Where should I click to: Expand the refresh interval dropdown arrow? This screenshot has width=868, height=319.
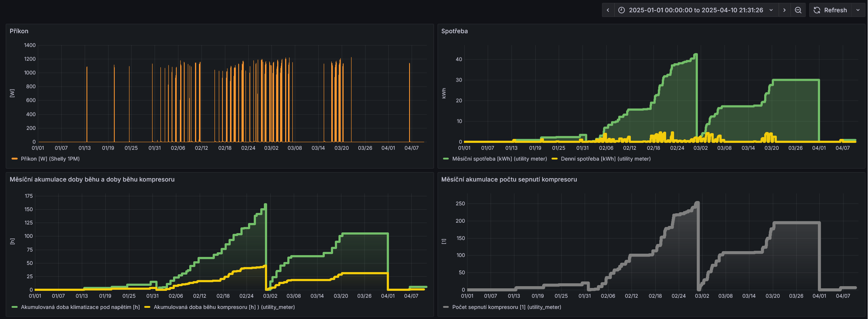click(858, 10)
